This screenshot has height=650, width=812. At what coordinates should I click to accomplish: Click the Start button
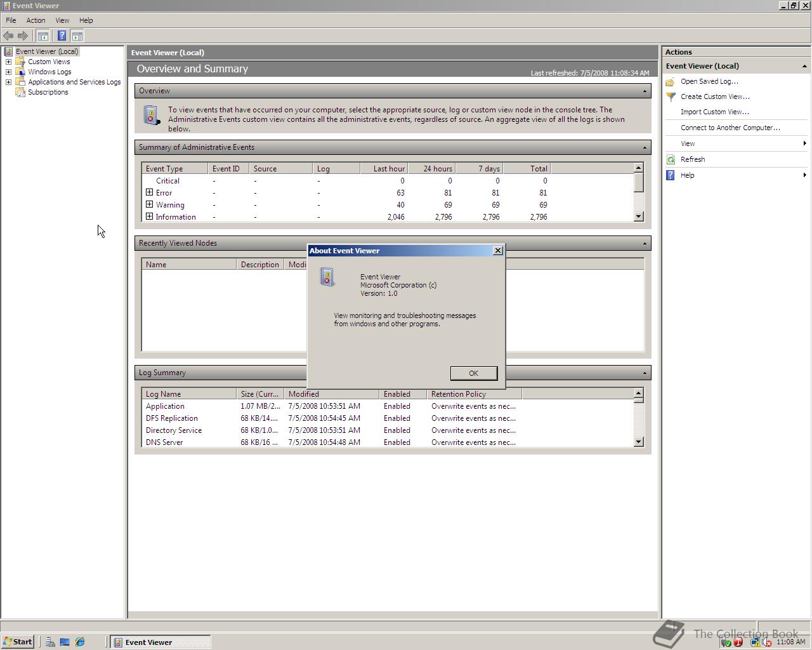click(18, 642)
